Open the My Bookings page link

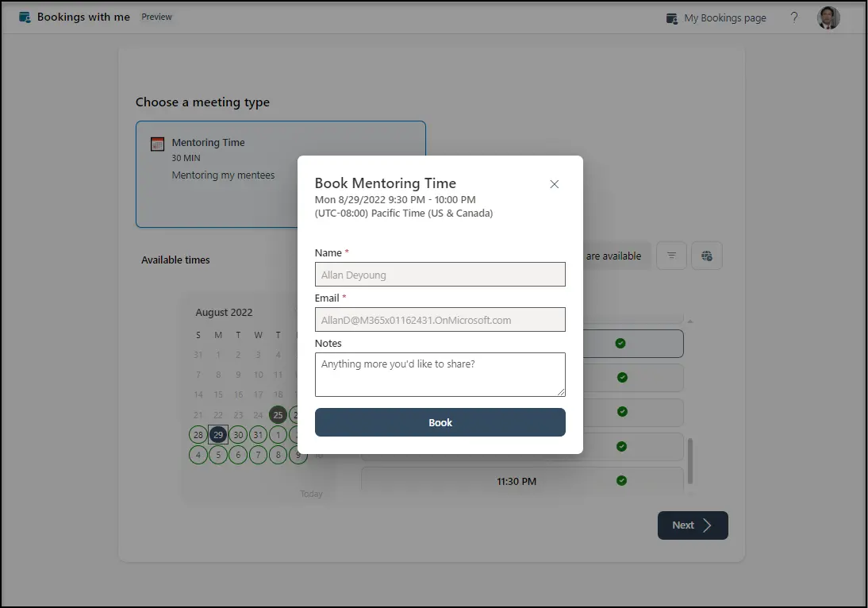pyautogui.click(x=725, y=18)
